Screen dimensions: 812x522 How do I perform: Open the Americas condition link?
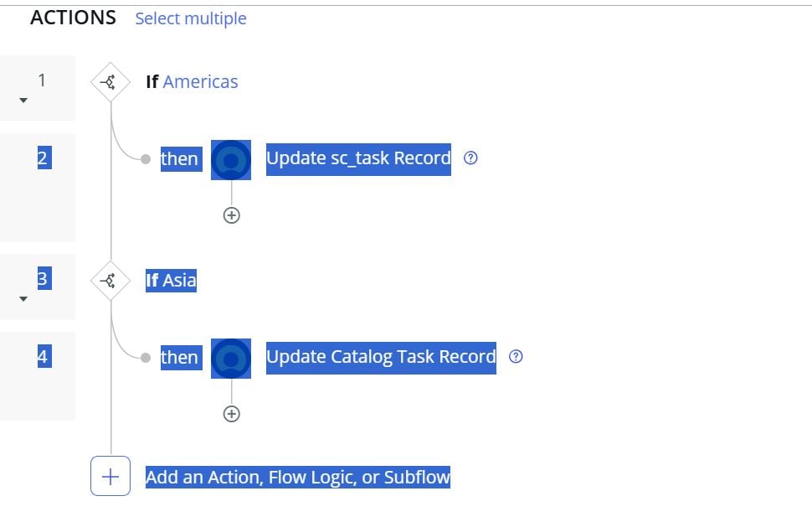pyautogui.click(x=200, y=82)
